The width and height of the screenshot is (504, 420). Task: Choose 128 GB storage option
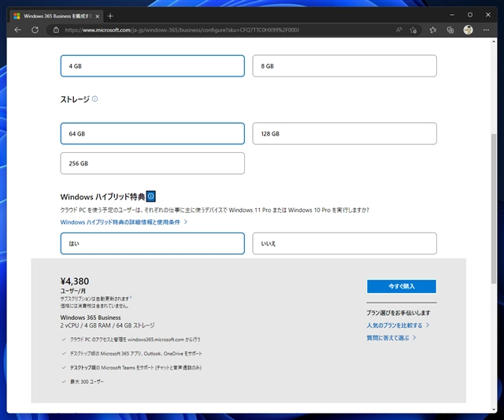coord(345,133)
